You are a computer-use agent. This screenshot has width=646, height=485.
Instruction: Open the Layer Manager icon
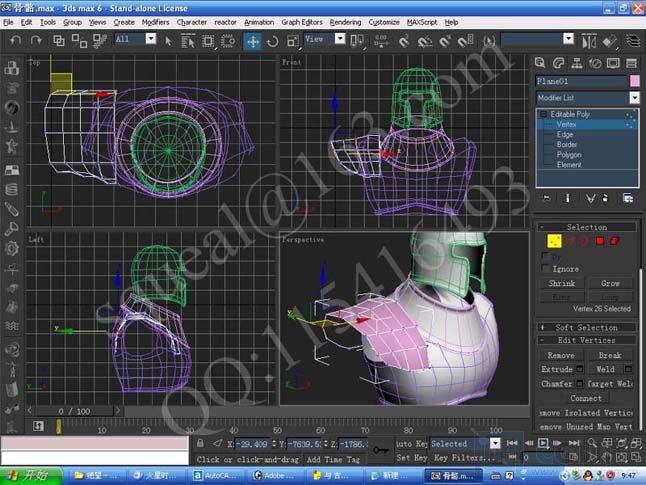click(x=633, y=41)
